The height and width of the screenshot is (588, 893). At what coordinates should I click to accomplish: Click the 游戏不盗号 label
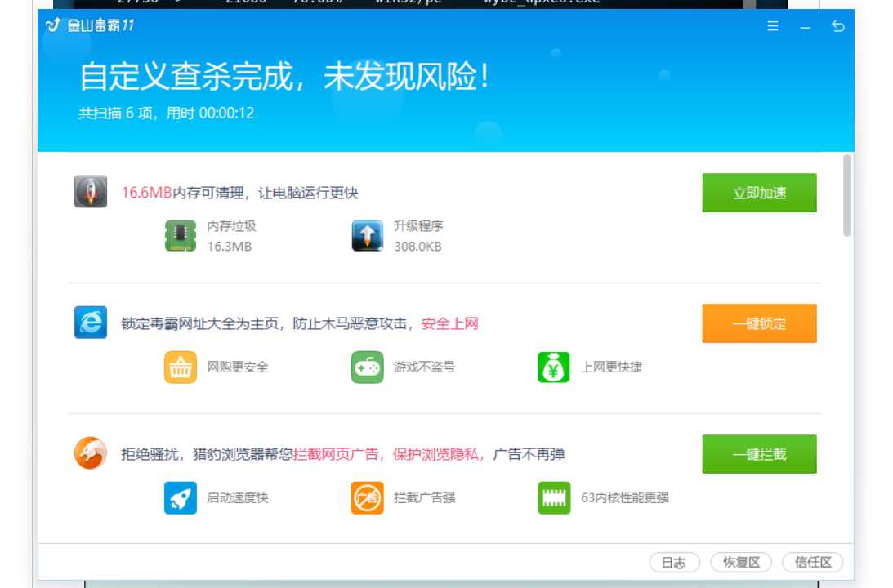click(424, 367)
